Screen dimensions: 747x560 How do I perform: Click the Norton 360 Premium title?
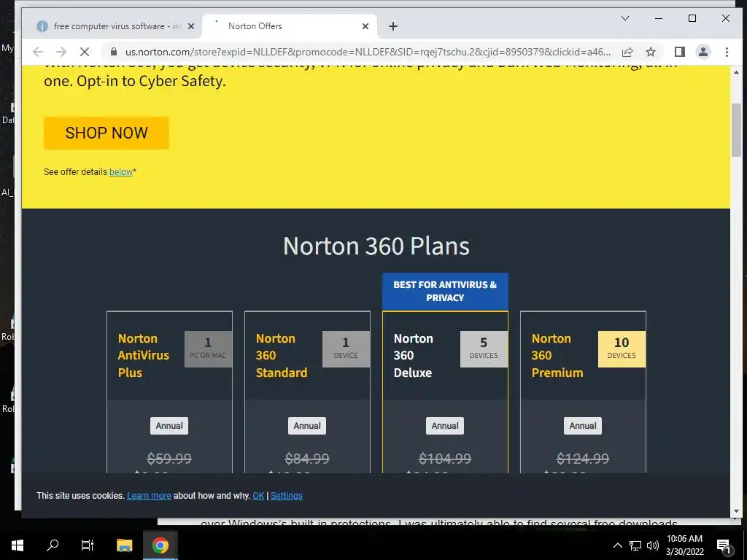tap(557, 356)
